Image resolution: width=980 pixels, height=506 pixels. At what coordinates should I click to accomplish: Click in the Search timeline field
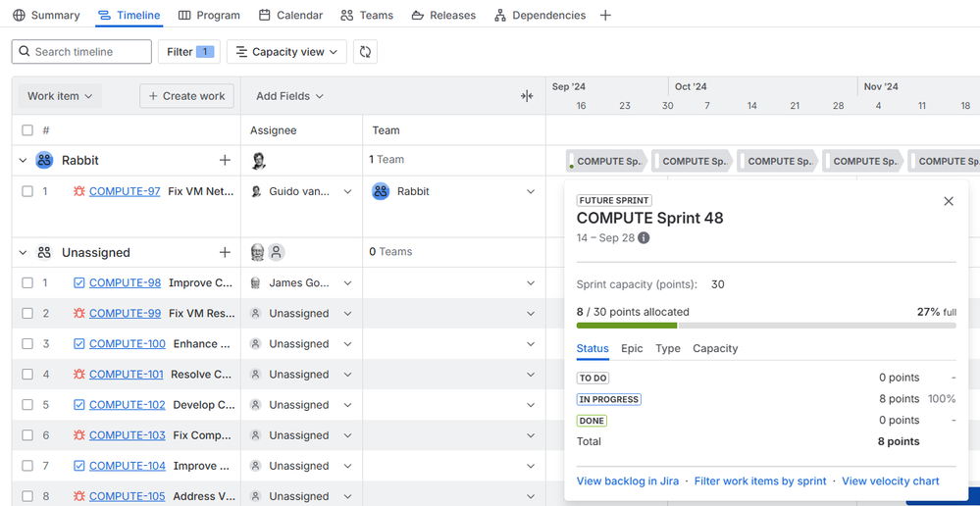(x=81, y=52)
